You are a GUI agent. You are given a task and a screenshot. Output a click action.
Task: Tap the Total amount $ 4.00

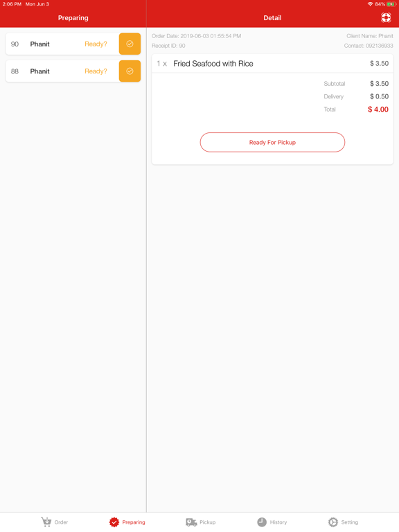(378, 109)
